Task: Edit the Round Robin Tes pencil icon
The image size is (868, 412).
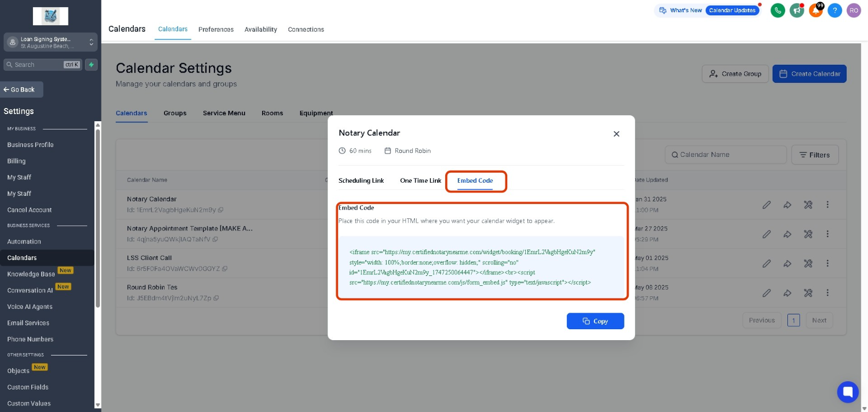Action: pyautogui.click(x=767, y=293)
